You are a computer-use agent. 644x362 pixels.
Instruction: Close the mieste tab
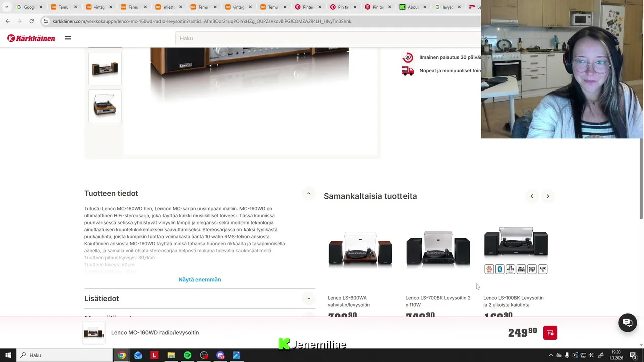[x=180, y=7]
